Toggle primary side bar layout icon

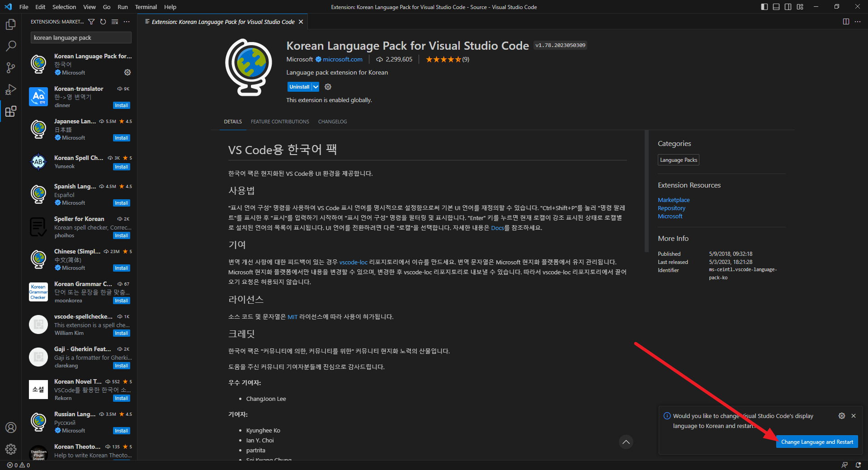click(x=764, y=7)
